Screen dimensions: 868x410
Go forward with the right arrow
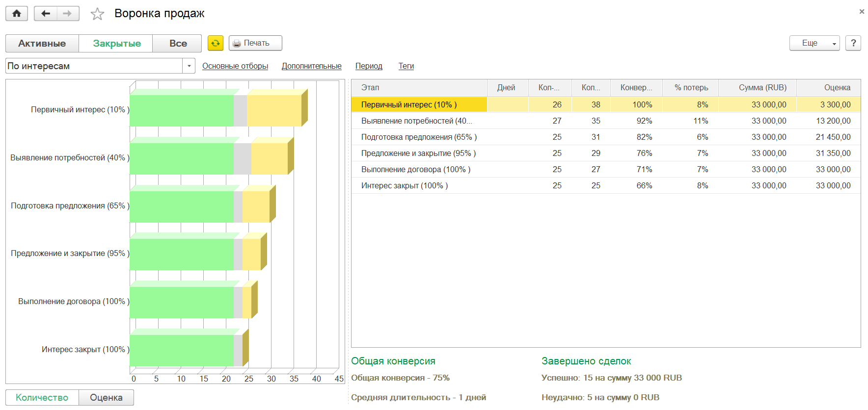[68, 13]
